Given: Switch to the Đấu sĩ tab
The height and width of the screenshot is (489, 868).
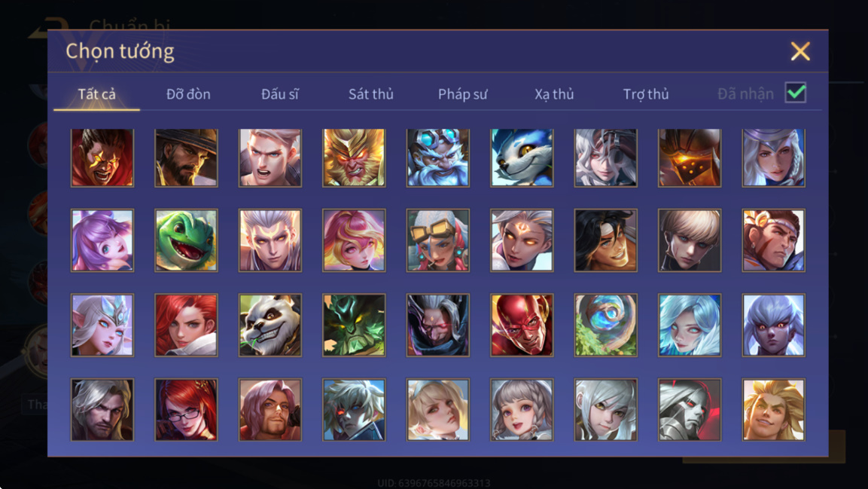Looking at the screenshot, I should tap(279, 94).
